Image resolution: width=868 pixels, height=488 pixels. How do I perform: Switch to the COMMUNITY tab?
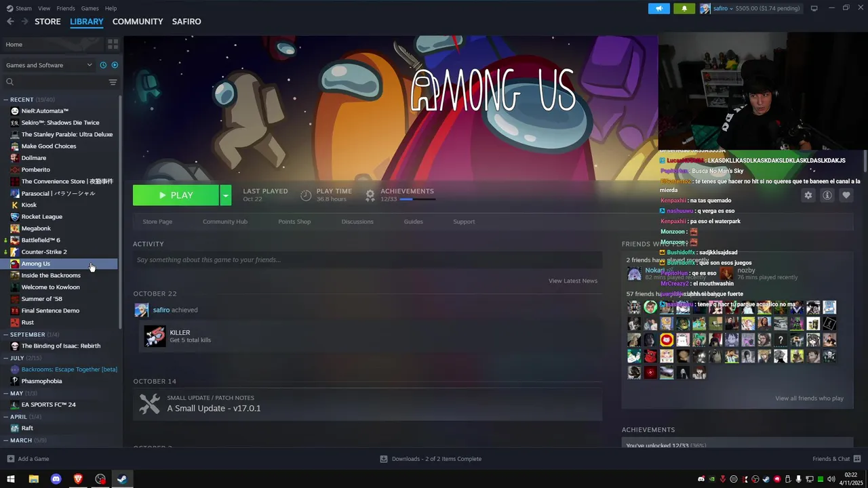coord(138,22)
